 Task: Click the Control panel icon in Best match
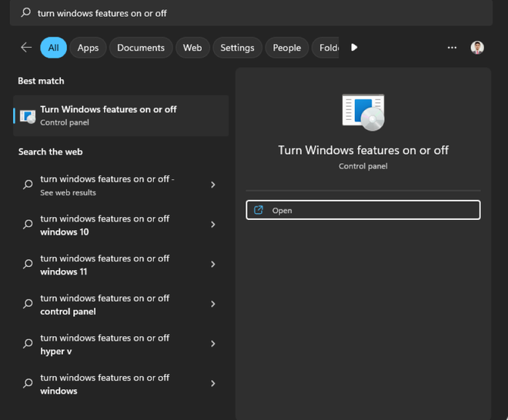click(28, 115)
